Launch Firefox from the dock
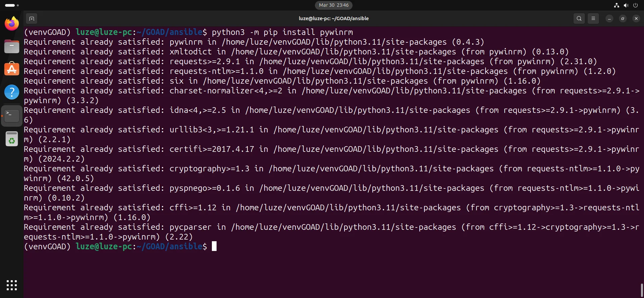The height and width of the screenshot is (298, 644). click(12, 24)
